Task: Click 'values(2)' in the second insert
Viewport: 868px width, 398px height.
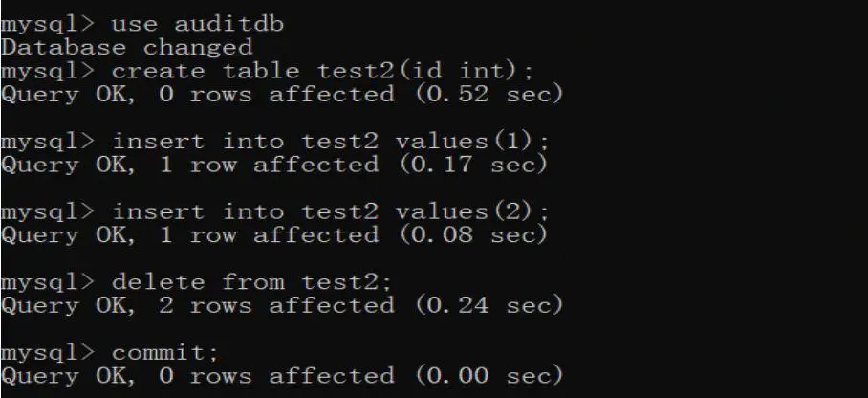Action: [466, 211]
